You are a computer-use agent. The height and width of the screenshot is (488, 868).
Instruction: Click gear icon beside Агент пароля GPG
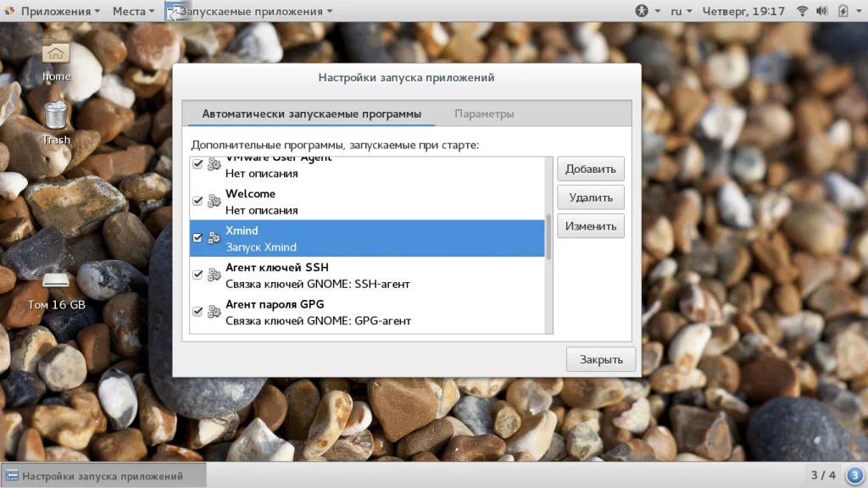(x=214, y=312)
